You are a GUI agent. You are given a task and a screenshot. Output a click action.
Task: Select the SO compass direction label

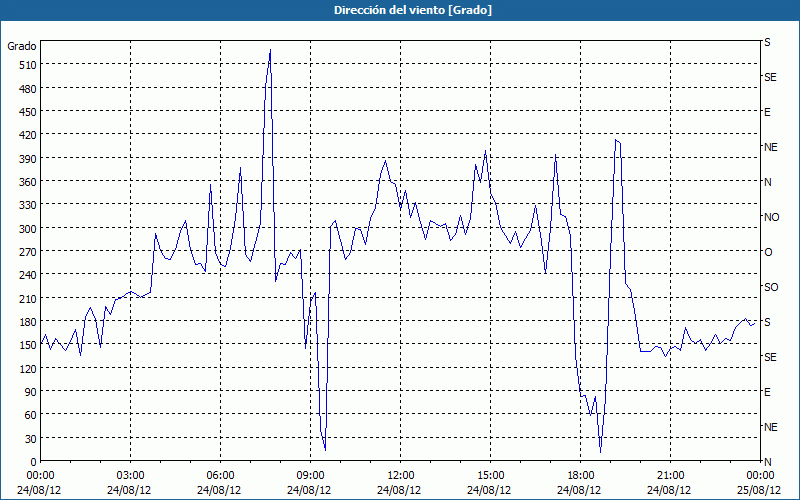tap(771, 287)
